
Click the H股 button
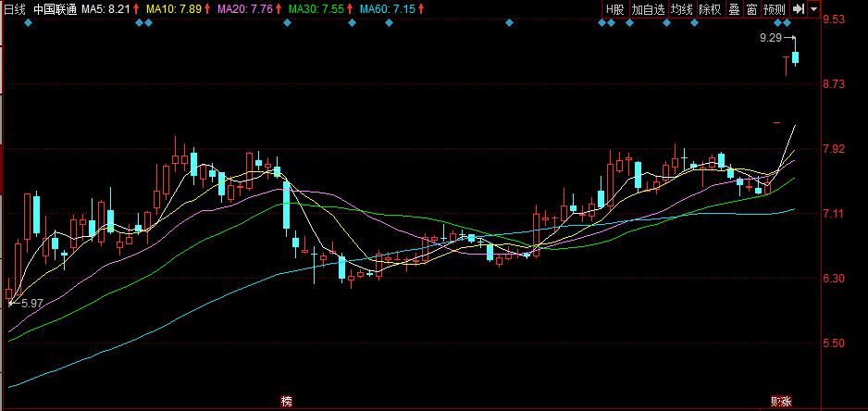615,9
